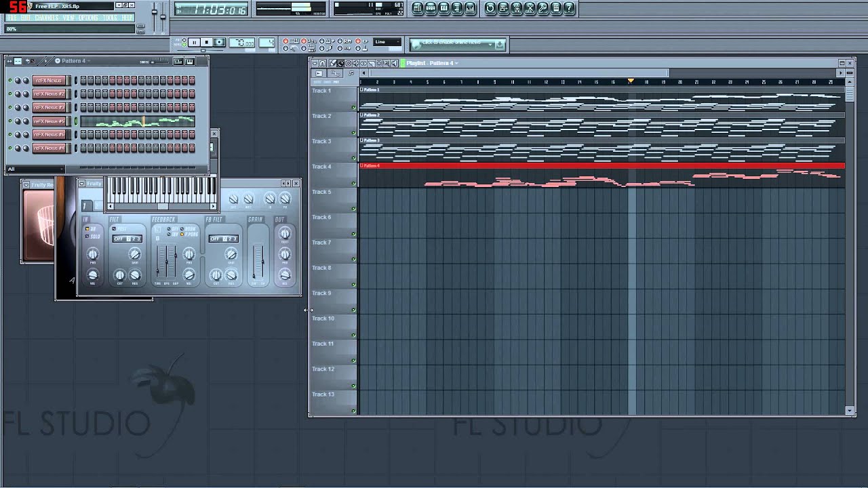Viewport: 868px width, 488px height.
Task: Open the step sequencer shortcut icon
Action: 431,8
